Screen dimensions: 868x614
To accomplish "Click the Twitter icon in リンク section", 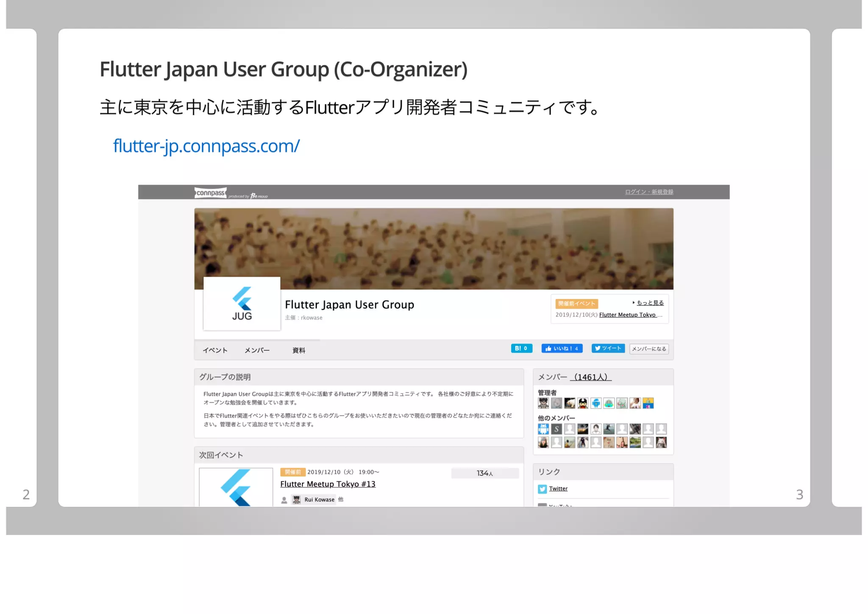I will click(542, 489).
